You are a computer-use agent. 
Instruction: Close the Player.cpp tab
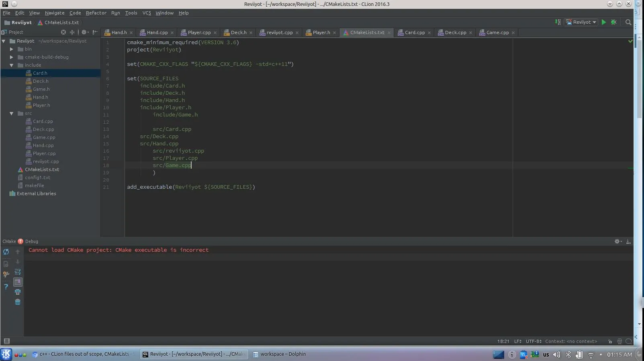[x=215, y=33]
